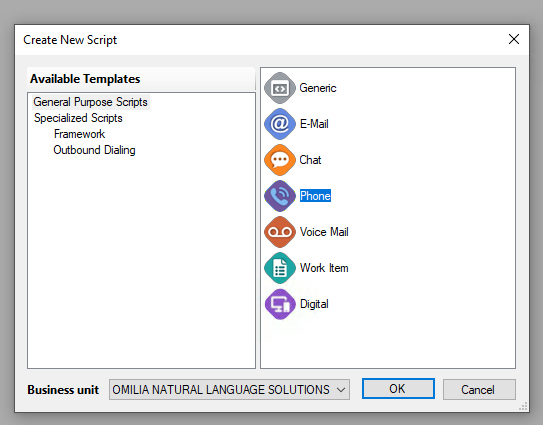Click the Business unit dropdown arrow
This screenshot has width=543, height=425.
pos(341,390)
